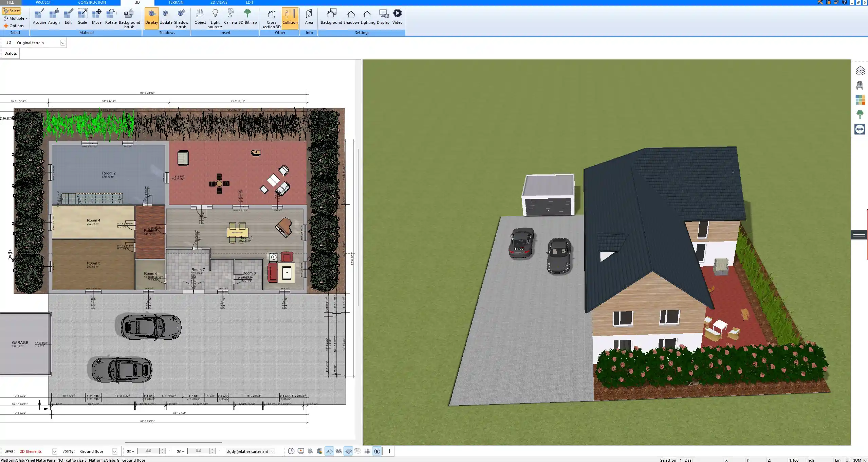Open the Cross section 3D tool
The image size is (868, 462).
click(271, 18)
